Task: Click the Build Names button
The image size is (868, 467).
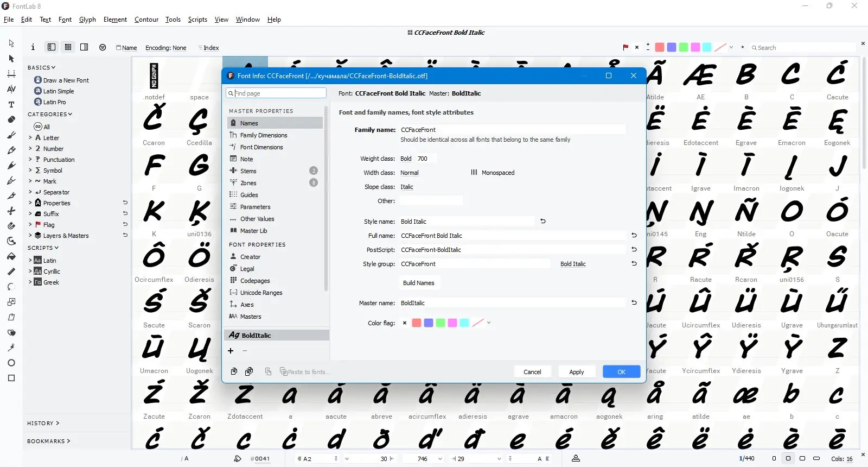Action: click(x=419, y=283)
